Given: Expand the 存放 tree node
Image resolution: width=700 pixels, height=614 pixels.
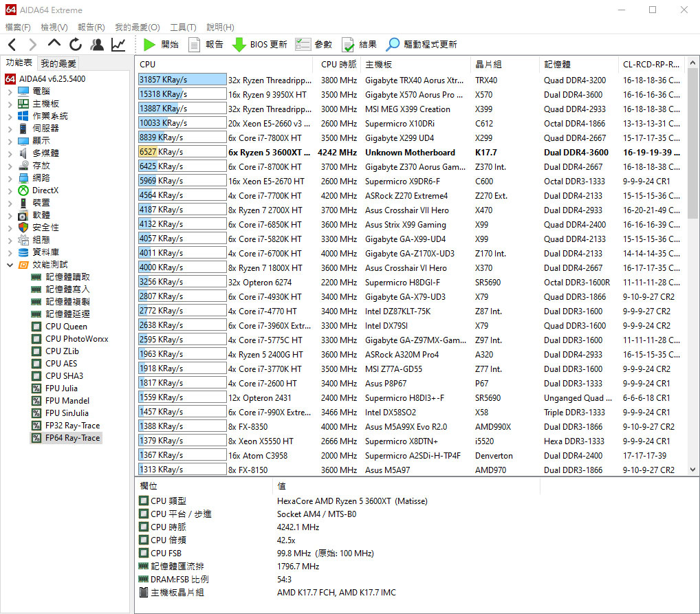Looking at the screenshot, I should pos(10,166).
